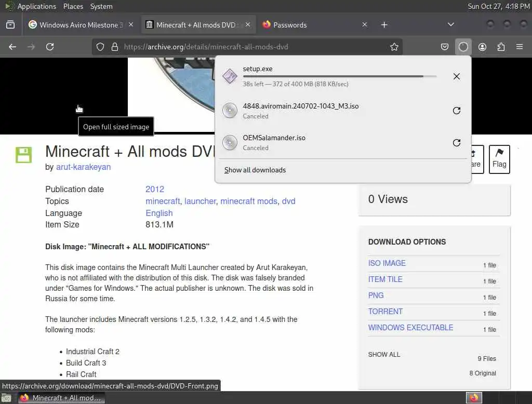Click the 9 Files count text

point(486,358)
